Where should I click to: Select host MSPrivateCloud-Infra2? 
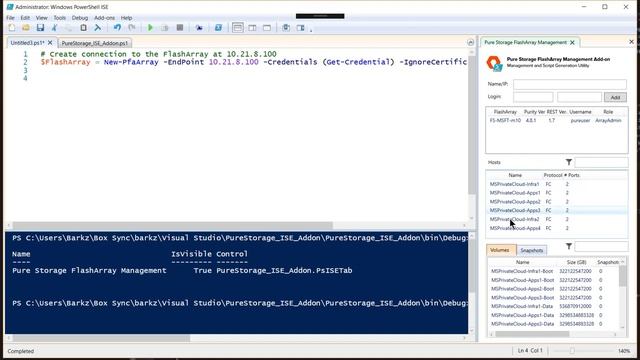tap(557, 219)
